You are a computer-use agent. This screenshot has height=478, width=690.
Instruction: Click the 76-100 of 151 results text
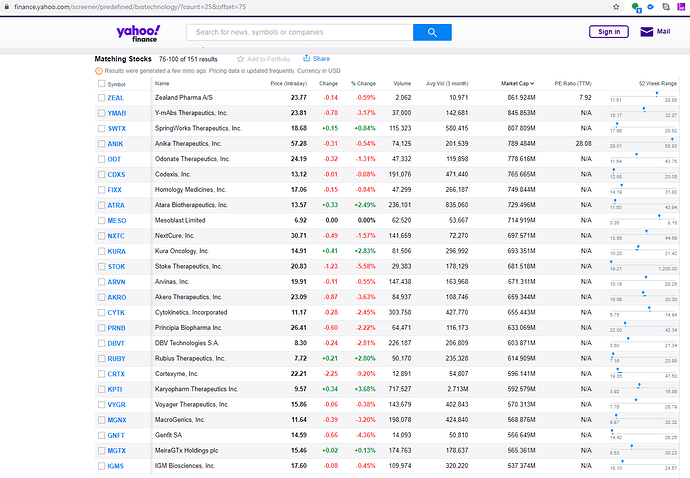click(x=188, y=59)
